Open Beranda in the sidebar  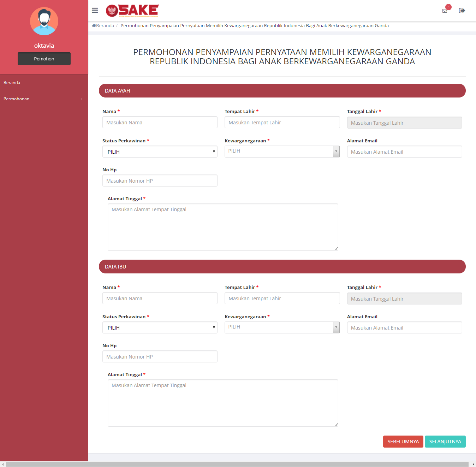[12, 83]
